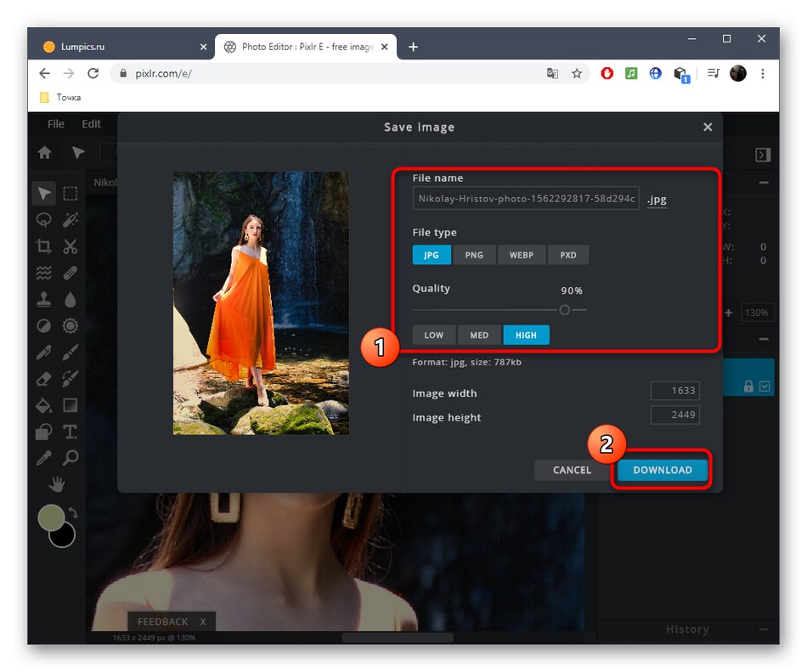Open the Точка bookmarks folder
Viewport: 807px width, 672px height.
[60, 97]
